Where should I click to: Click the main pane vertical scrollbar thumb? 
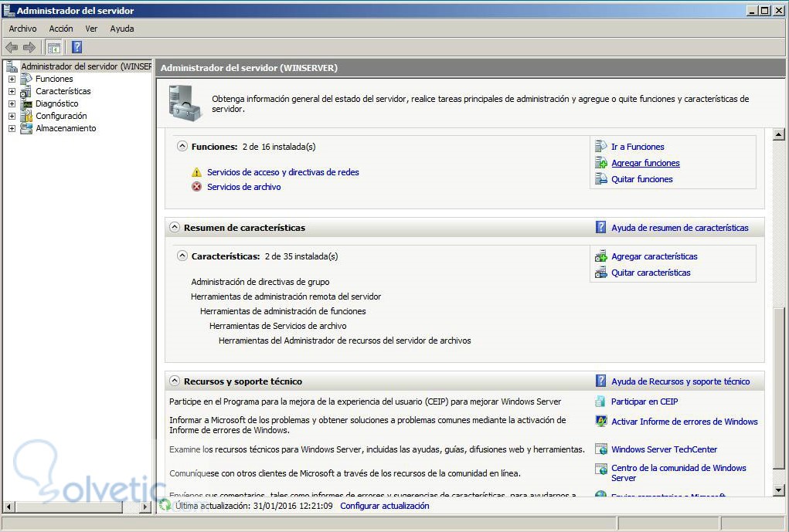click(x=778, y=388)
